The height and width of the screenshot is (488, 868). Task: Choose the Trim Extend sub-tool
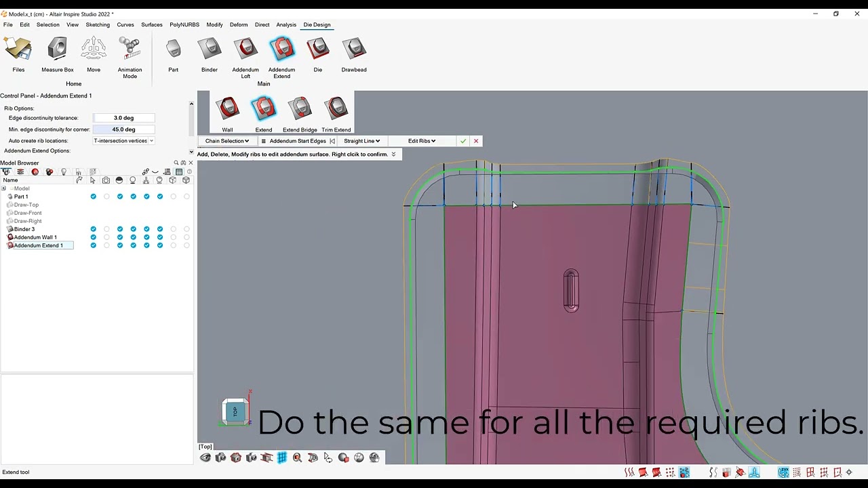tap(336, 114)
